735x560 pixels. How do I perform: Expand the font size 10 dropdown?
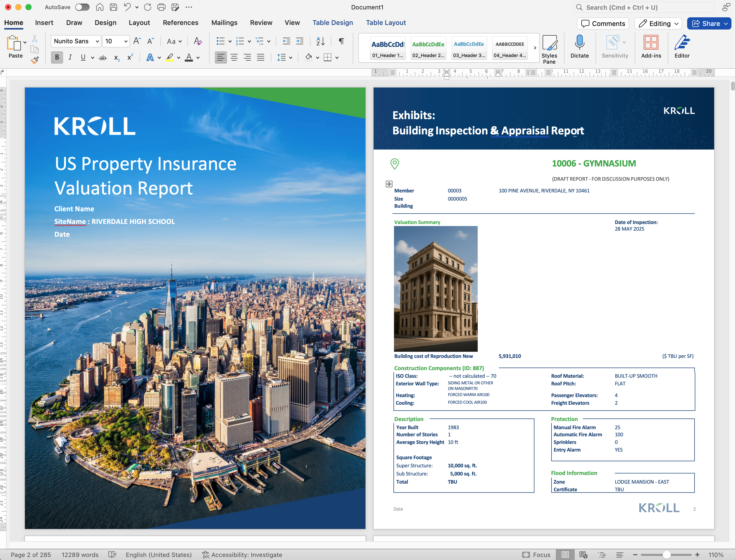pos(126,41)
